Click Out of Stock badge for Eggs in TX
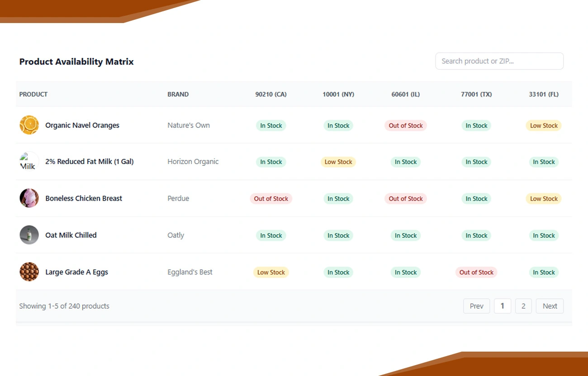588x376 pixels. coord(476,272)
